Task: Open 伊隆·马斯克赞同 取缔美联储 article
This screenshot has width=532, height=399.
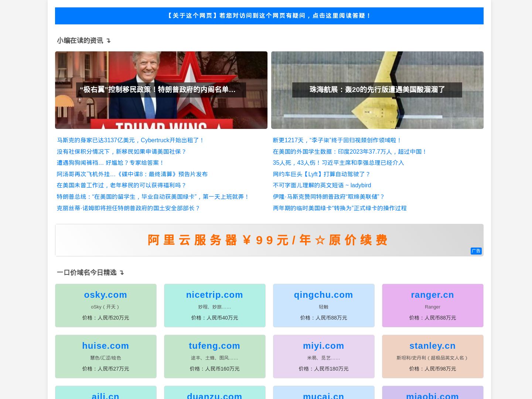Action: coord(329,197)
